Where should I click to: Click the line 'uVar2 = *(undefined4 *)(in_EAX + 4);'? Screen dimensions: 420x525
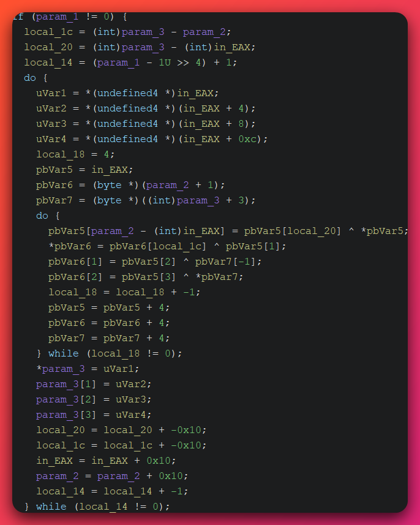tap(146, 108)
